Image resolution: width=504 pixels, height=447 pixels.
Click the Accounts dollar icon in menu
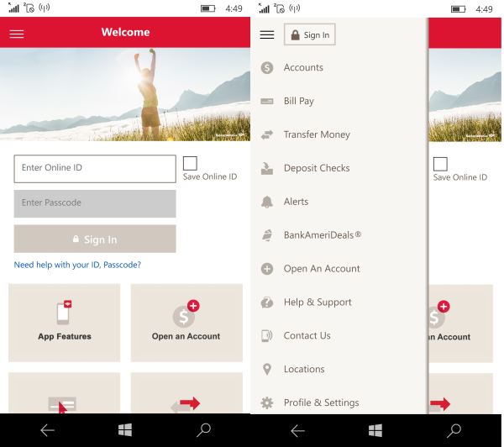click(x=267, y=67)
